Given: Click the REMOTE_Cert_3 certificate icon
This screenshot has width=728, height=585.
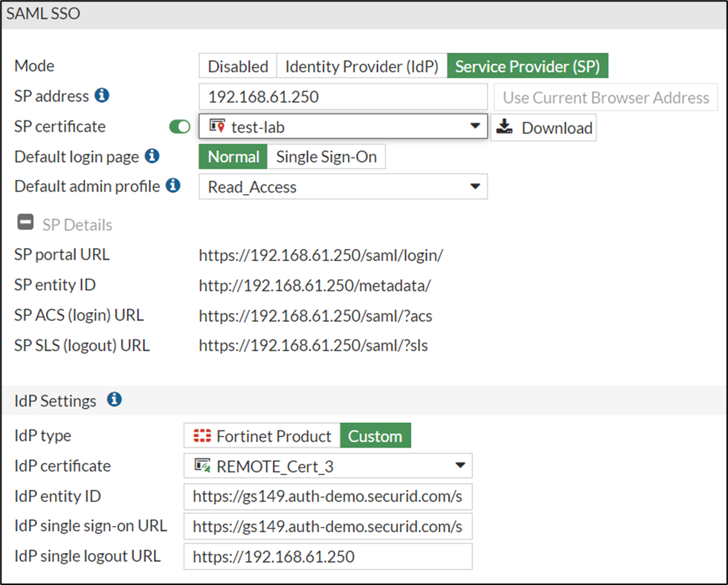Looking at the screenshot, I should tap(202, 466).
